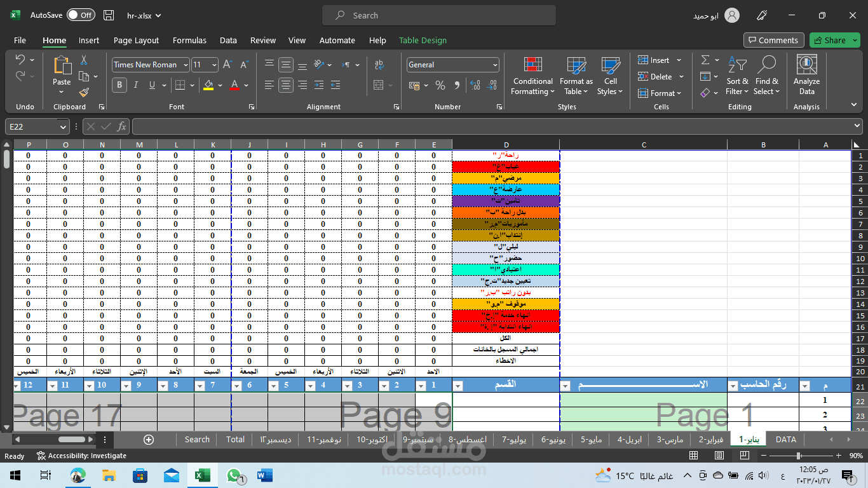Viewport: 868px width, 488px height.
Task: Open Sort & Filter menu
Action: 738,76
